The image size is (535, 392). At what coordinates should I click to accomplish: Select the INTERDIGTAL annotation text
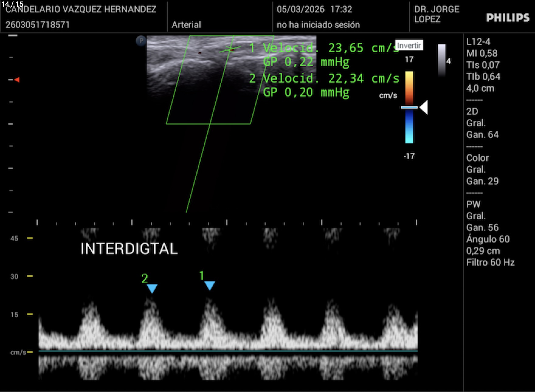(129, 249)
